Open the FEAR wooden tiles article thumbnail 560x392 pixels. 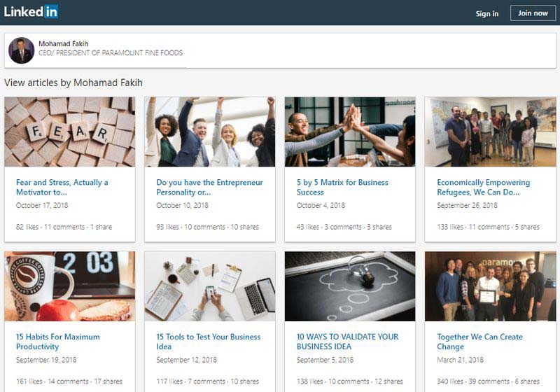pyautogui.click(x=69, y=132)
